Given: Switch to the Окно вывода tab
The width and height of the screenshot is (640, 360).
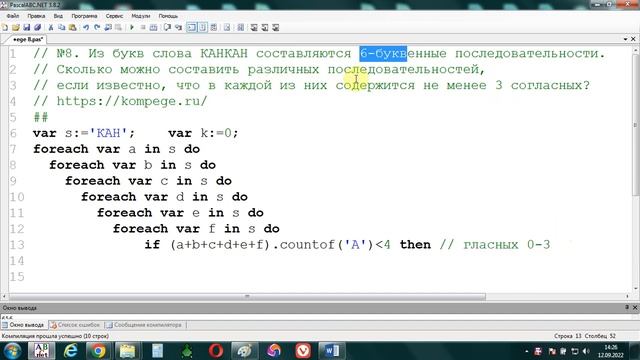Looking at the screenshot, I should pyautogui.click(x=23, y=325).
